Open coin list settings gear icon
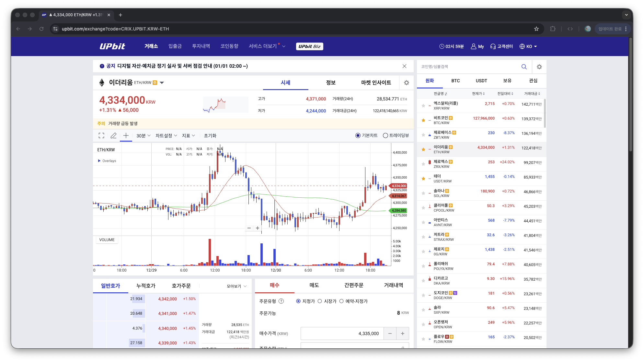 coord(539,67)
